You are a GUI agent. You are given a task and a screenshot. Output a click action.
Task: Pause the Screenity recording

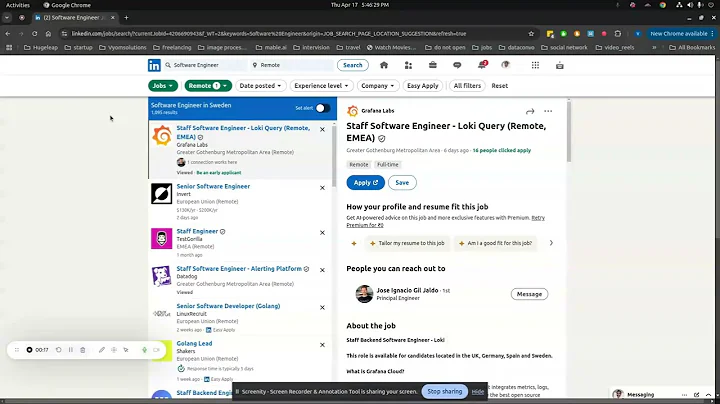click(71, 350)
